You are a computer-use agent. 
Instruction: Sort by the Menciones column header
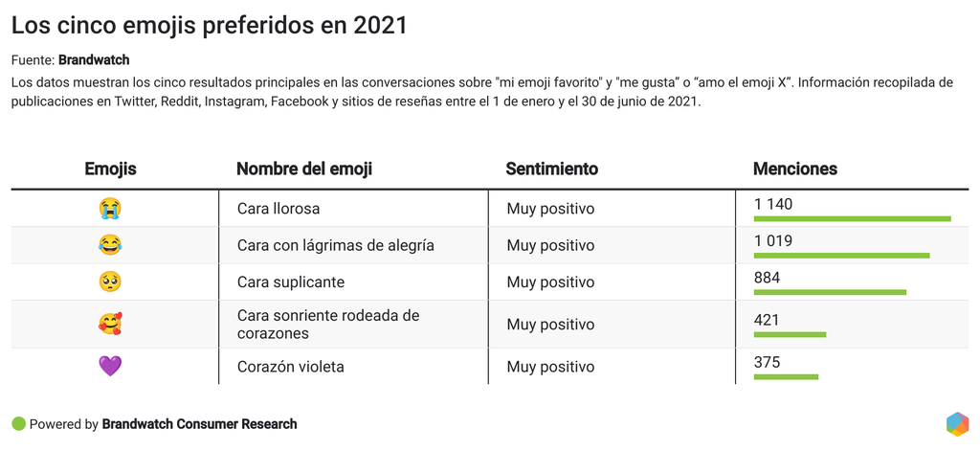[794, 169]
